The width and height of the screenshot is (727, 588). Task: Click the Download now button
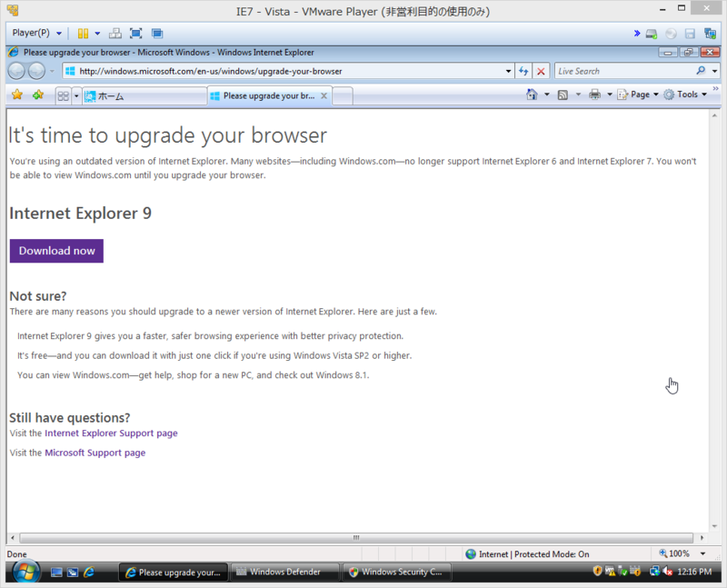pos(56,251)
